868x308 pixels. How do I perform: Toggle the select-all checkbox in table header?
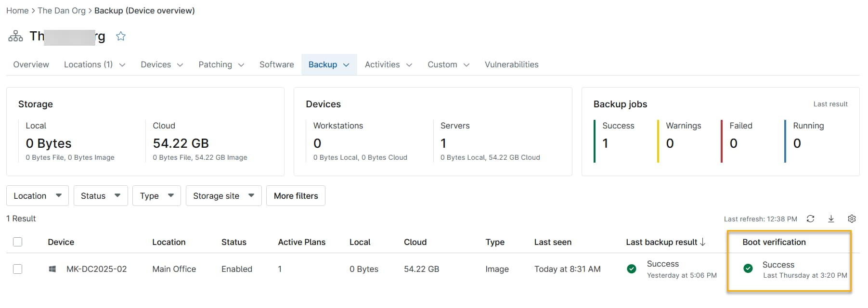click(x=18, y=242)
